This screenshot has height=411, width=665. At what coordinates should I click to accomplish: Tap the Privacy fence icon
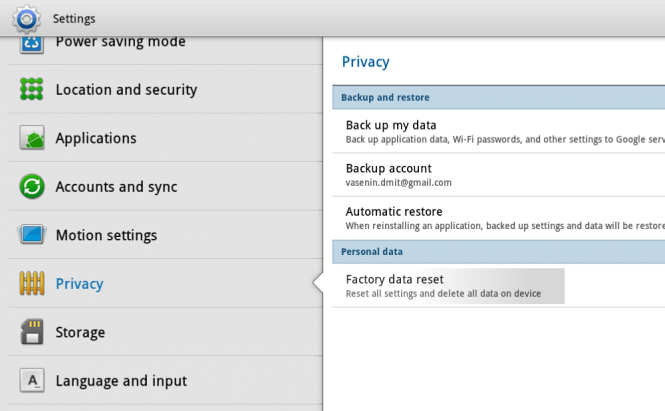pos(32,283)
